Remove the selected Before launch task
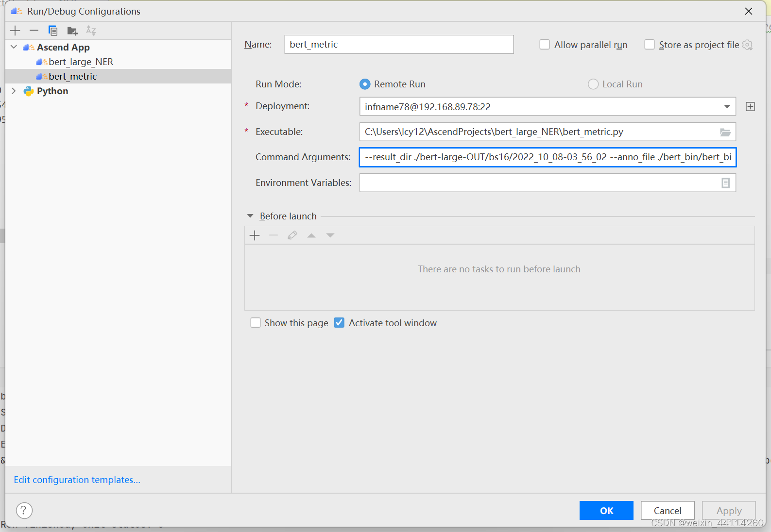Image resolution: width=771 pixels, height=532 pixels. tap(274, 235)
